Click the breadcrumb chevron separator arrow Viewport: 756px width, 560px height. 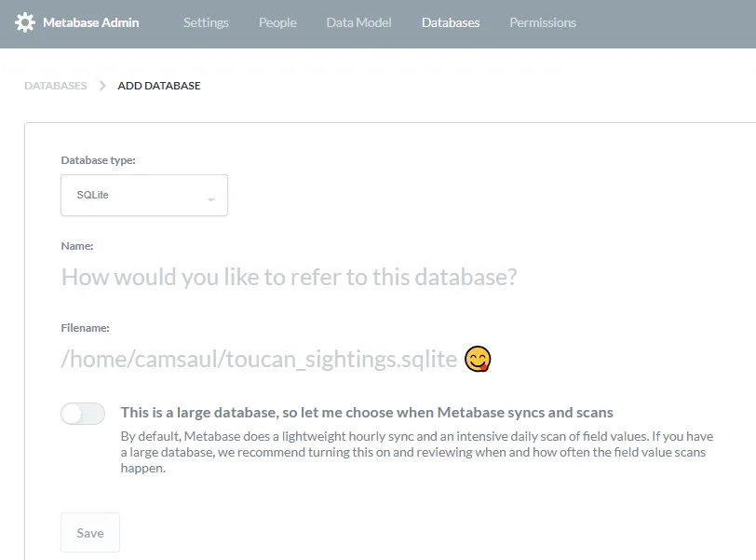coord(102,86)
